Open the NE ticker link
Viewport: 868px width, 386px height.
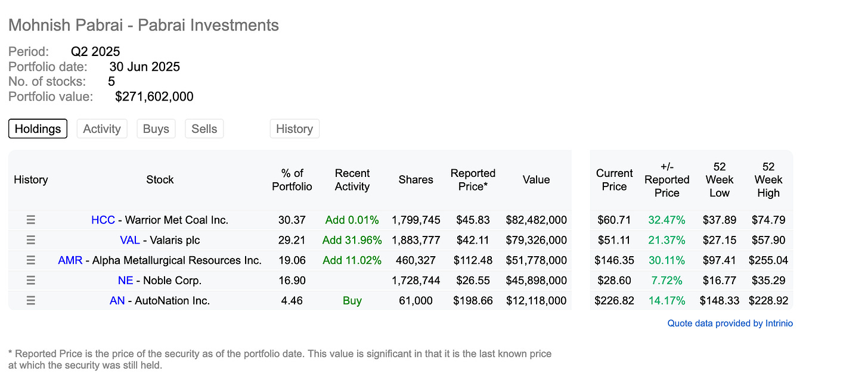125,281
